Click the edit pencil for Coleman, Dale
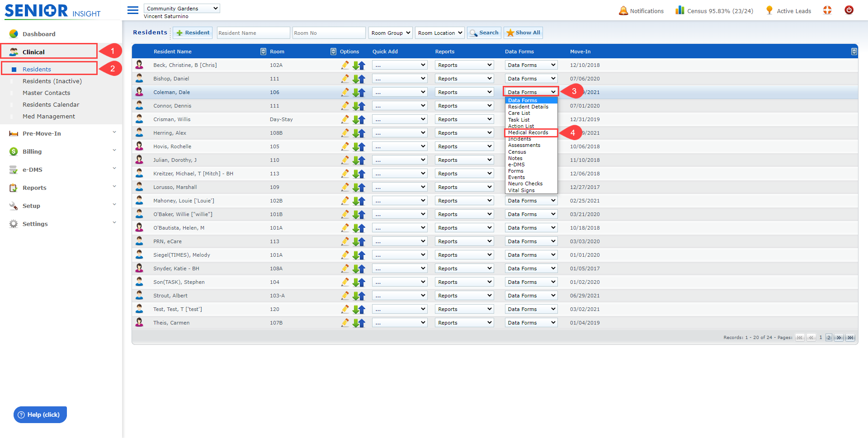 tap(345, 92)
